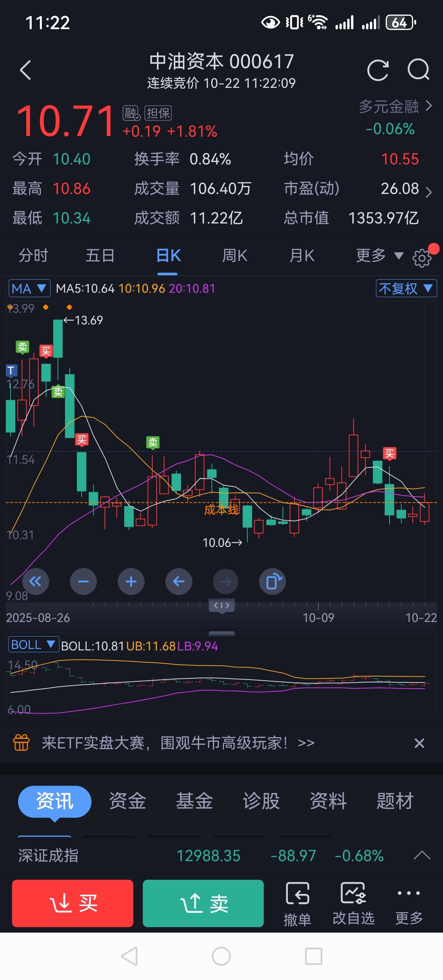
Task: Tap the BOLL sub-chart area
Action: (x=222, y=685)
